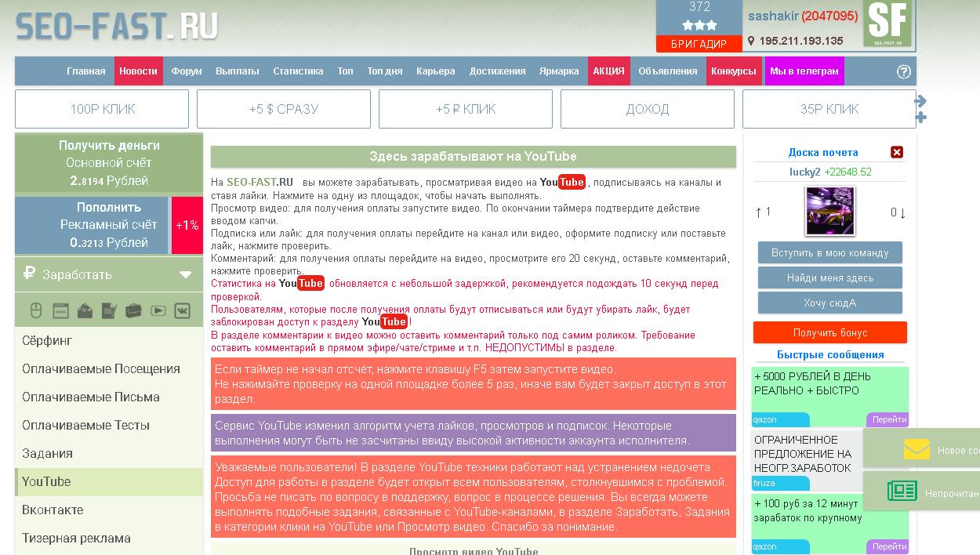Open the Топ дня menu item
Image resolution: width=980 pixels, height=555 pixels.
tap(385, 71)
